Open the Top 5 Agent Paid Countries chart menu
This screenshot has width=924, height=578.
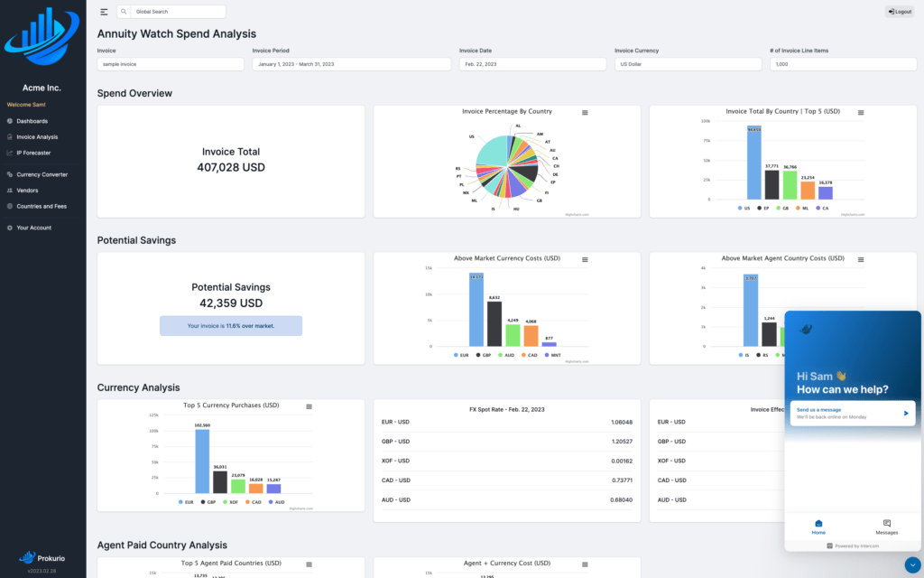309,564
